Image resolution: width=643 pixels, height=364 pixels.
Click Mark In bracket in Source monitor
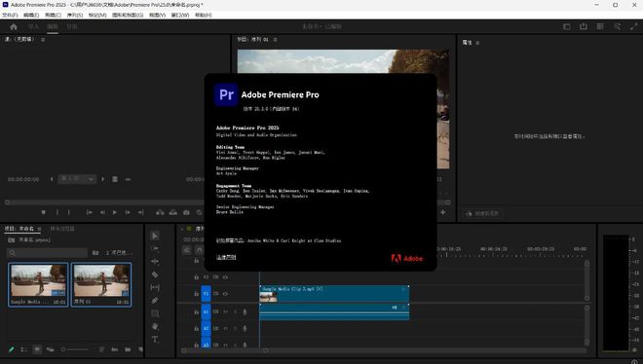(x=57, y=212)
